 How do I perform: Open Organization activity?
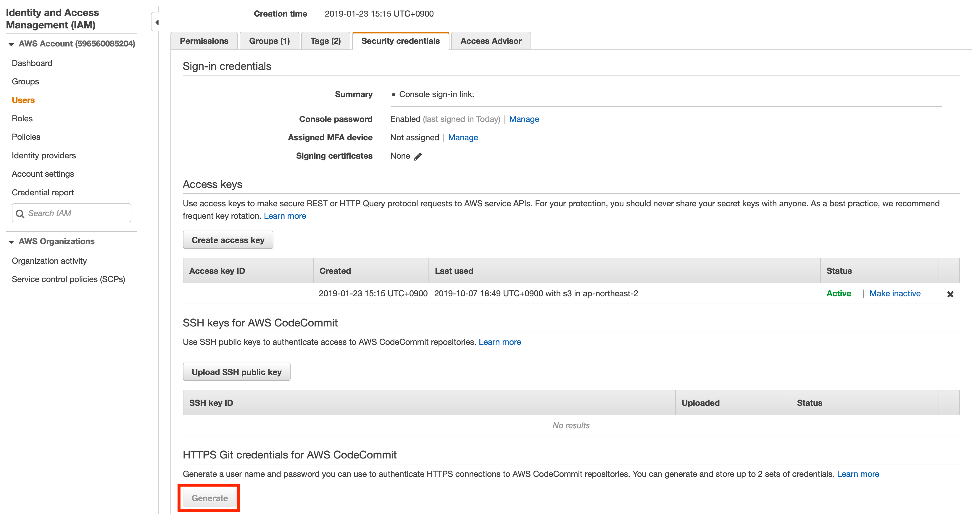[x=49, y=261]
